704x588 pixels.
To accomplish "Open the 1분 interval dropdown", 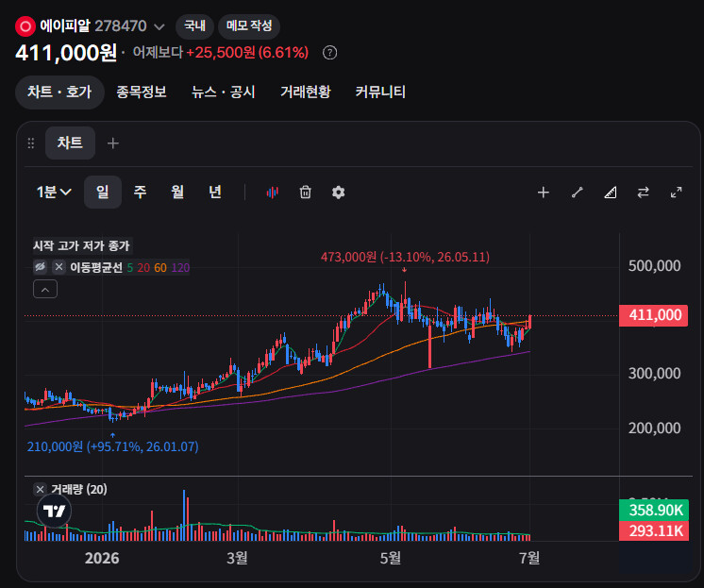I will point(54,193).
